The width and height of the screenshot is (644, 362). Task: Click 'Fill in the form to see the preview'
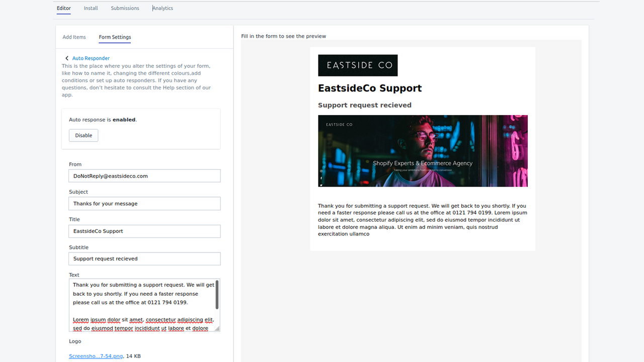(x=284, y=36)
